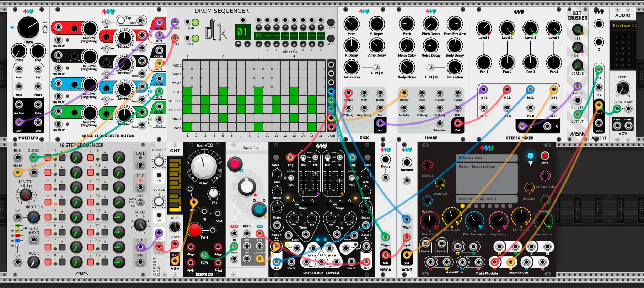Enable the AUX 1 row step 1 cell

click(x=187, y=64)
